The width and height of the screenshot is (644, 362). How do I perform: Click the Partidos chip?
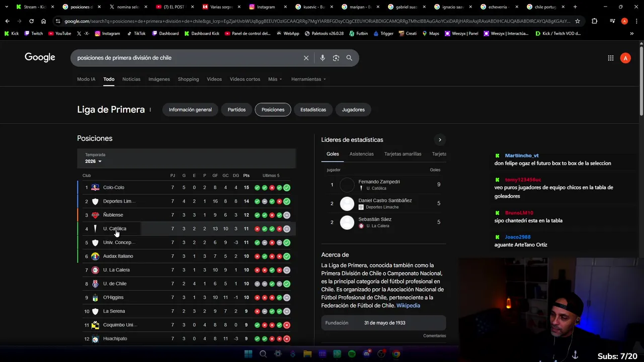coord(236,110)
